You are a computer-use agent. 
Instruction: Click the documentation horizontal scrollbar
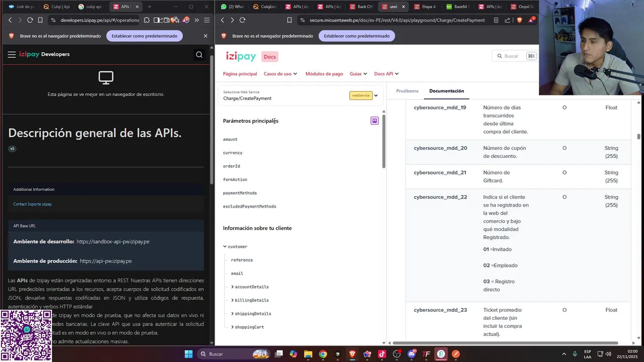tap(505, 343)
